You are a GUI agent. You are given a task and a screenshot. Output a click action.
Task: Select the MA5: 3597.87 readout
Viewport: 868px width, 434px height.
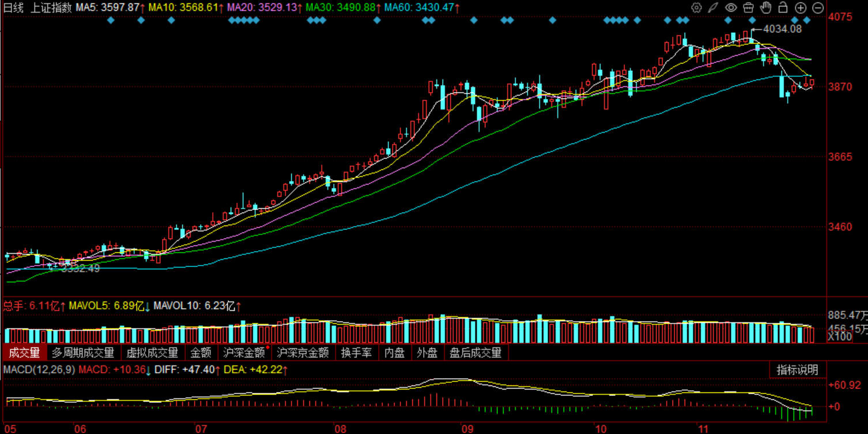[x=111, y=8]
